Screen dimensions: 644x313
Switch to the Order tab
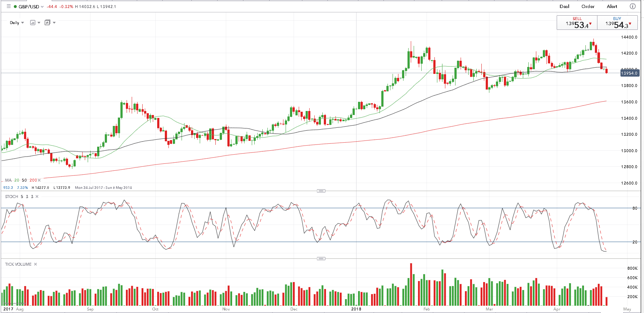588,6
